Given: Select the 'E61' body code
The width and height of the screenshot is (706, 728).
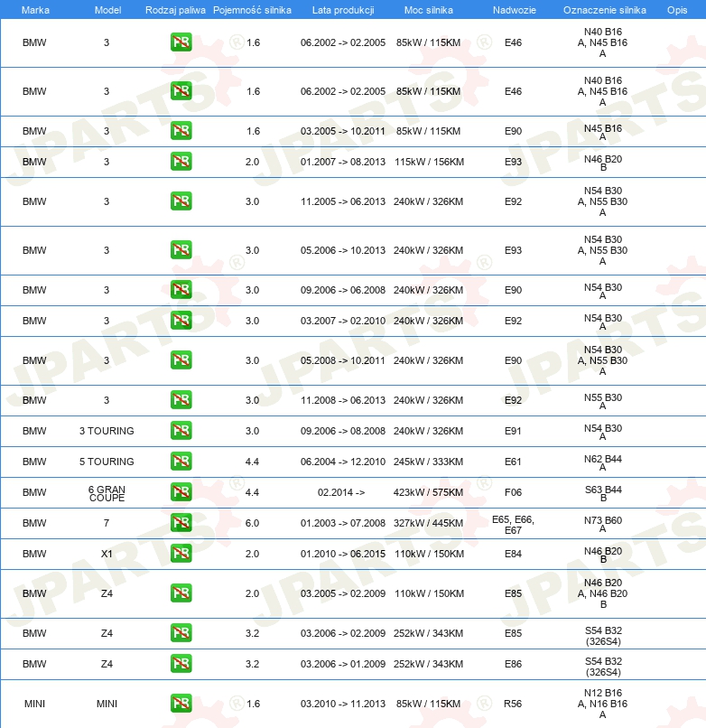Looking at the screenshot, I should click(x=513, y=462).
